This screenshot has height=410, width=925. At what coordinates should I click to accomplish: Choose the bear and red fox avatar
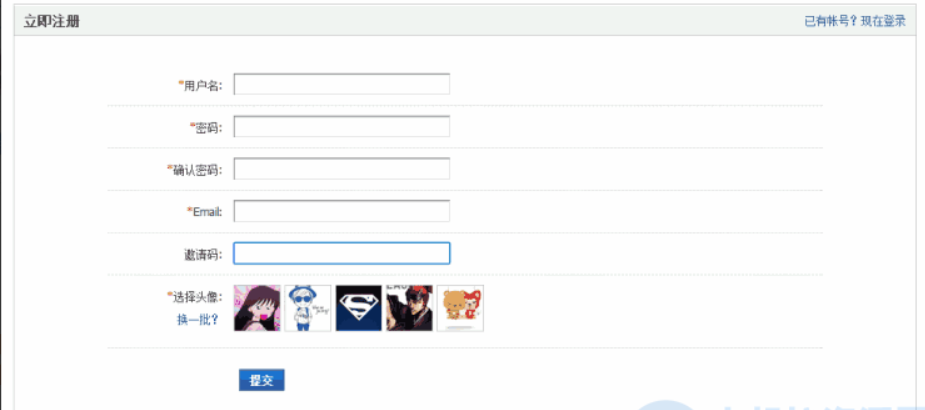[x=460, y=308]
